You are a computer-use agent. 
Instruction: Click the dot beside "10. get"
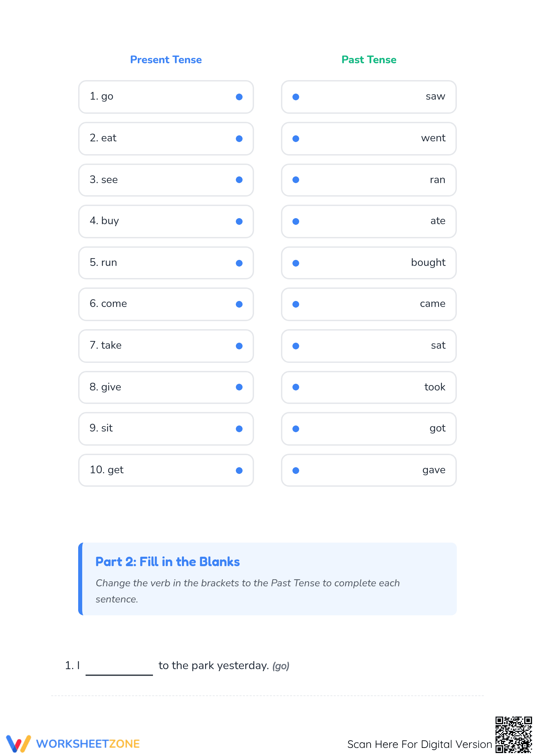pos(239,471)
